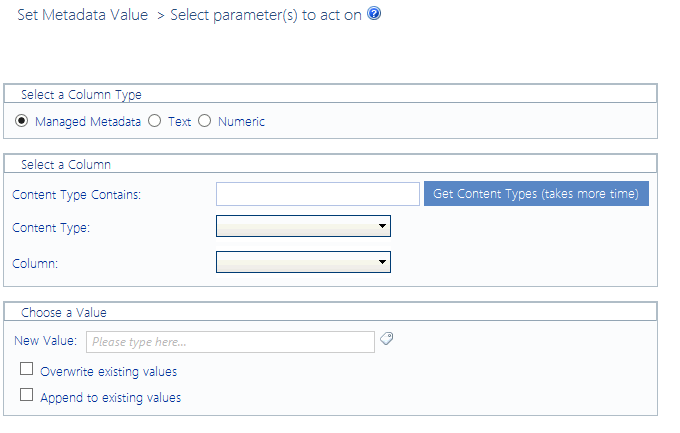Click the 'Select a Column Type' section header

[81, 95]
